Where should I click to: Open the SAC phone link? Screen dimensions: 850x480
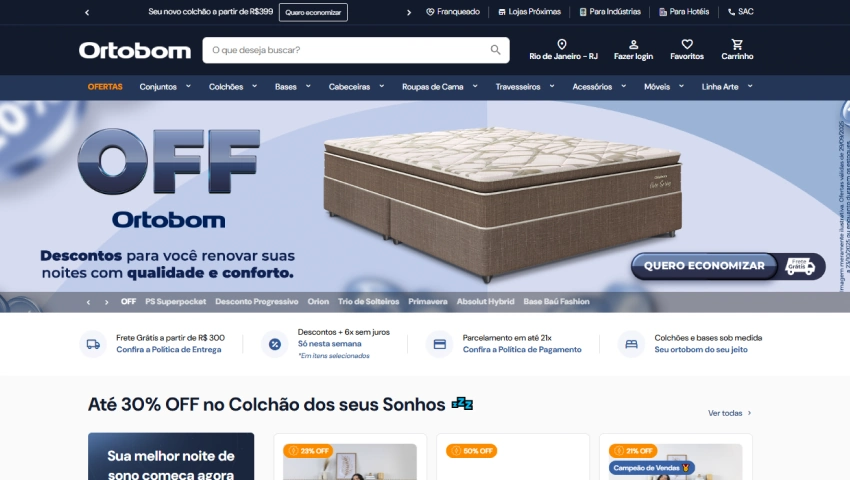pyautogui.click(x=740, y=11)
